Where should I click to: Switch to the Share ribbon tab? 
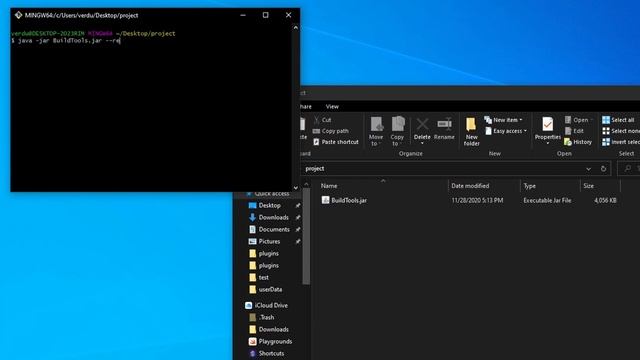click(306, 107)
